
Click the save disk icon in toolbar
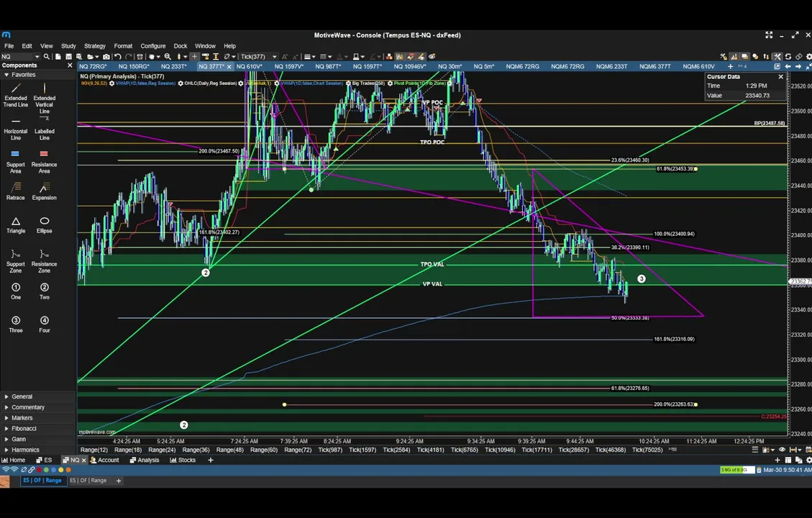click(68, 56)
